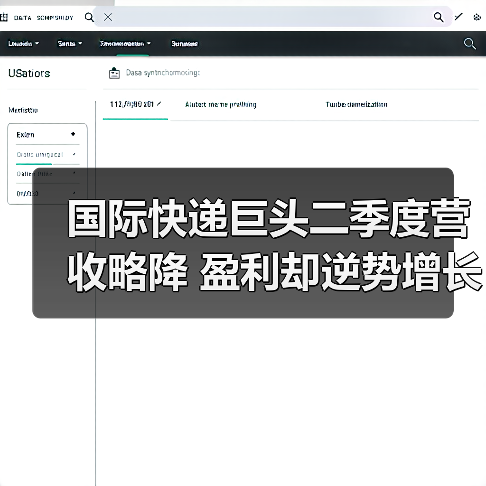This screenshot has width=486, height=486.
Task: Click the clipboard icon next to Dasa syntnchomoxing
Action: pos(114,73)
